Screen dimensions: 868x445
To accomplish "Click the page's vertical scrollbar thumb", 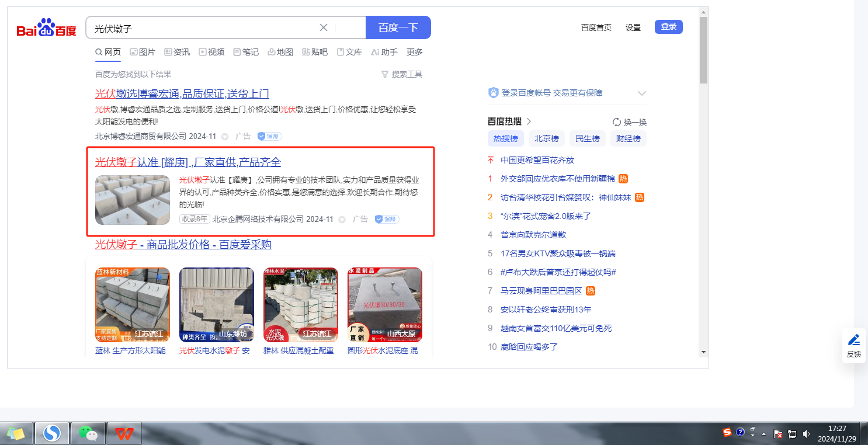I will point(703,50).
